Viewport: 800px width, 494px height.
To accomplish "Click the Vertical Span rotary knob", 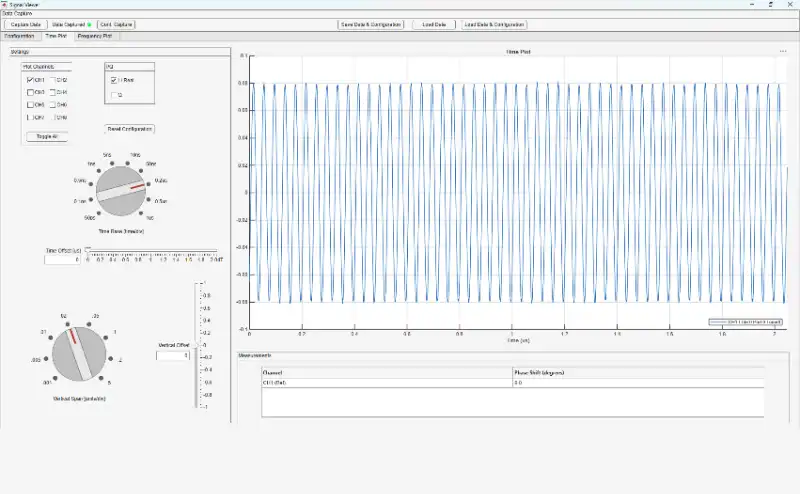I will 79,354.
